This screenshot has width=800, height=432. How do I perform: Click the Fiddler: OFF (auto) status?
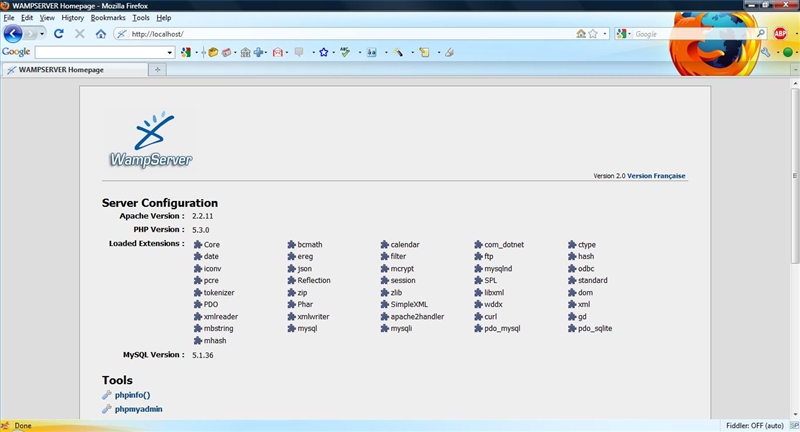pyautogui.click(x=755, y=425)
